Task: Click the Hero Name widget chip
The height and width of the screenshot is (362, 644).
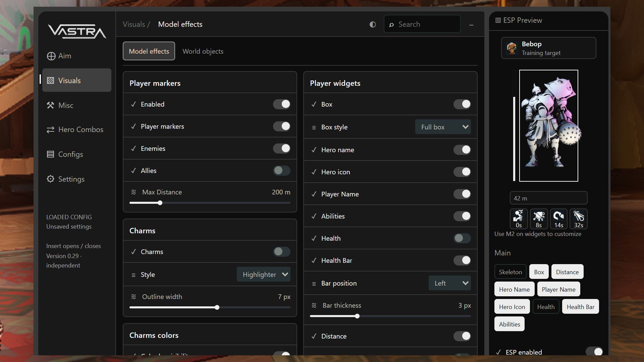Action: coord(514,289)
